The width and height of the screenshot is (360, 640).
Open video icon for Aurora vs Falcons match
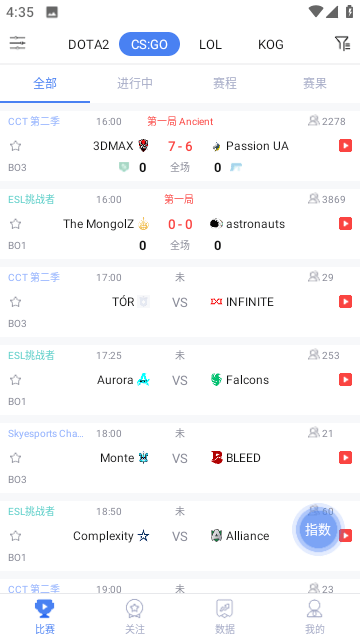coord(345,380)
